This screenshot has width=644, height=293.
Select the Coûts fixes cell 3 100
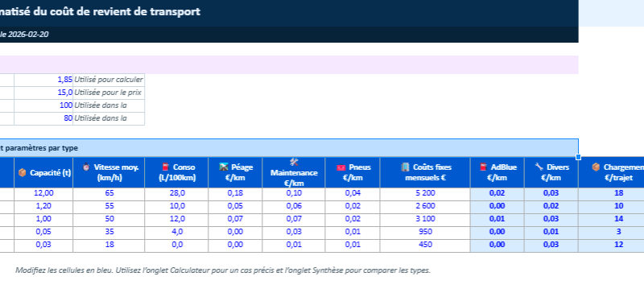(x=425, y=219)
